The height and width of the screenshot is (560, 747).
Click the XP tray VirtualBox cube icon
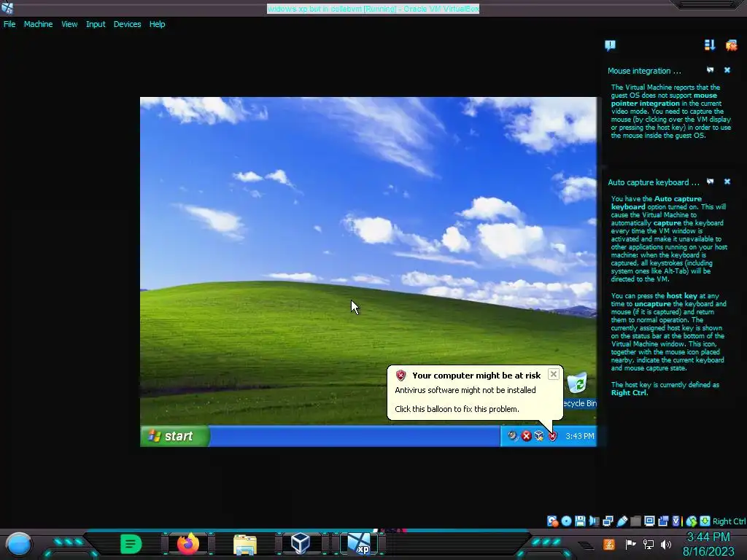539,436
